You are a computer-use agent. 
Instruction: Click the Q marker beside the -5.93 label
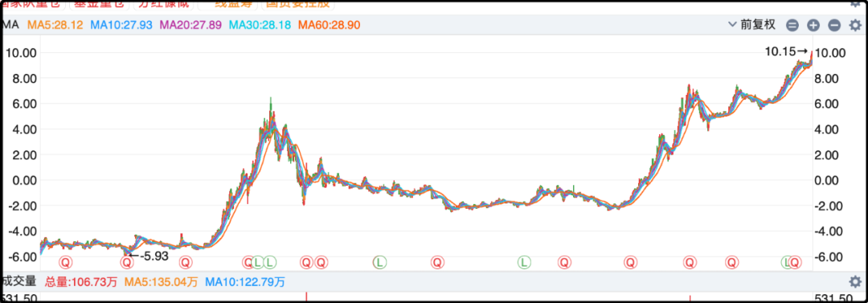tap(127, 261)
